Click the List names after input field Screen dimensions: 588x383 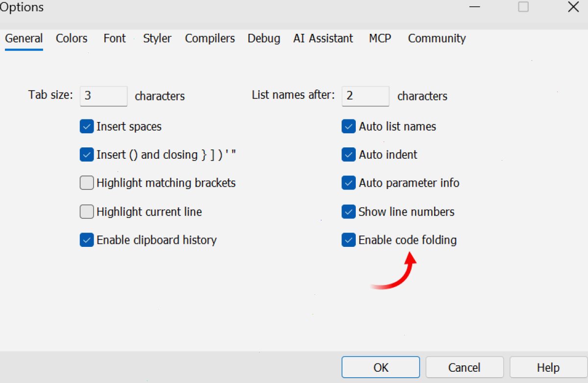pyautogui.click(x=366, y=96)
